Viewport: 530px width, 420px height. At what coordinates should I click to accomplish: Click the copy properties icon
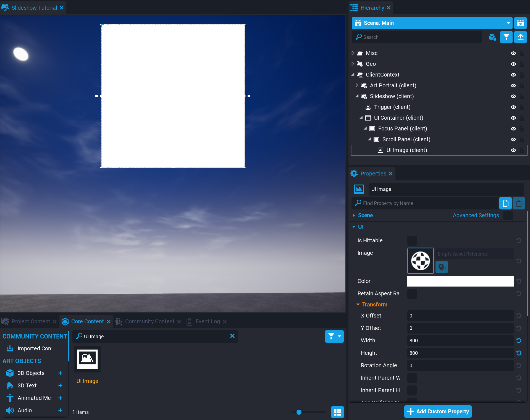505,203
